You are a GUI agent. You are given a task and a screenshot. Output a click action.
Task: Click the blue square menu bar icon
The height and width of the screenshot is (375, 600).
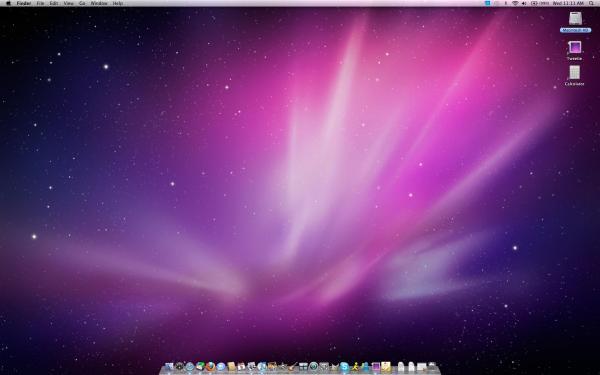click(x=488, y=3)
